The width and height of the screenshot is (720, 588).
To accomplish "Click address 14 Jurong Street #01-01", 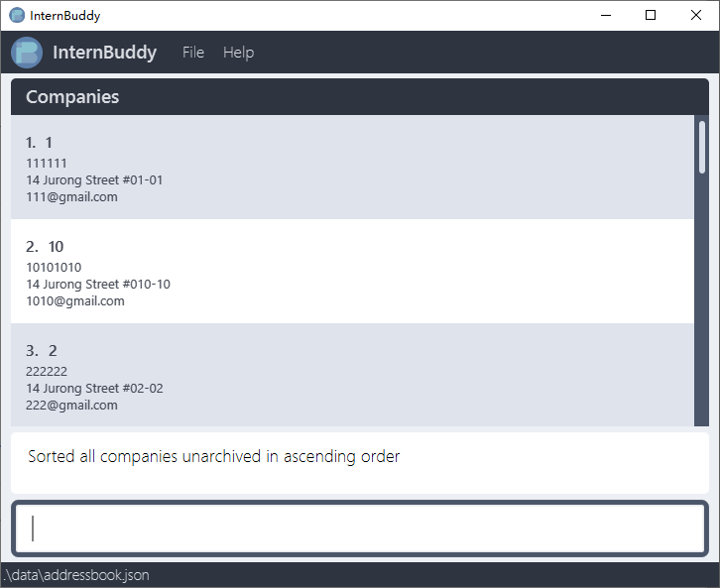I will [x=94, y=179].
